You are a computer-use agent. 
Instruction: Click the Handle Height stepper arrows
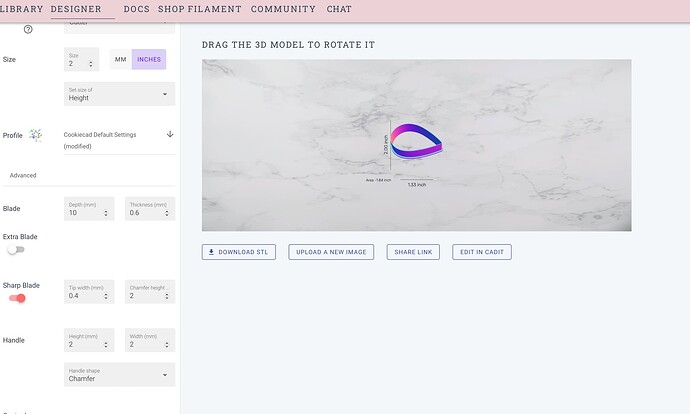106,345
